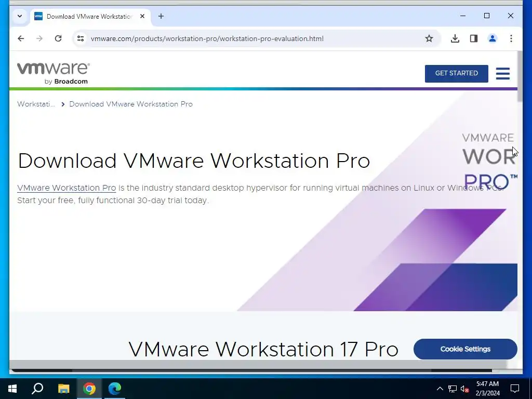
Task: Open the VMware Workstation Pro text link
Action: coord(66,188)
